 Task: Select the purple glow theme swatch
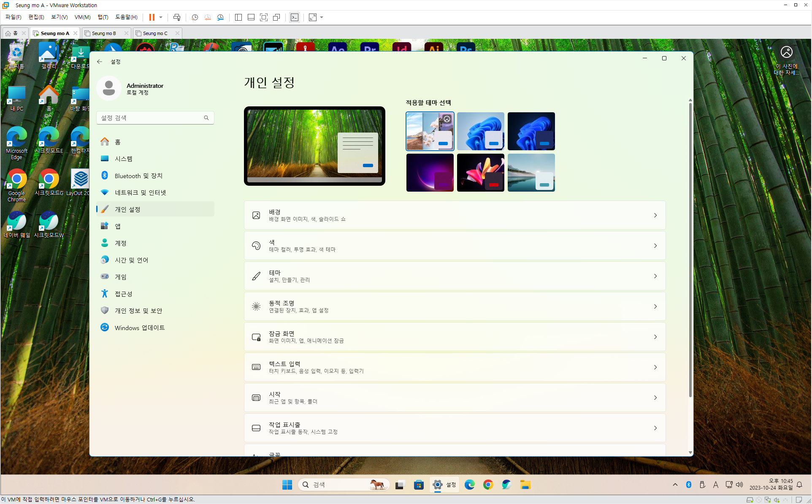click(430, 173)
